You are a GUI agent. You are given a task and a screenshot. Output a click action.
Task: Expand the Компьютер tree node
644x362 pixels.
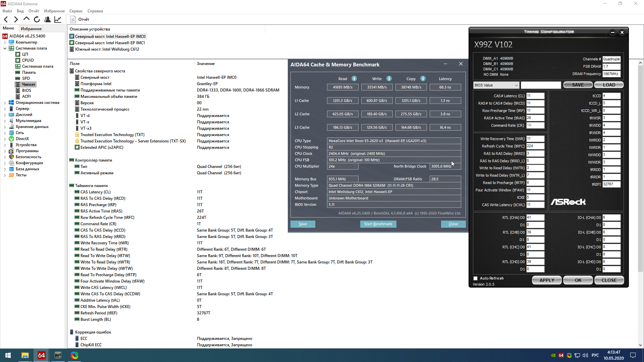5,42
